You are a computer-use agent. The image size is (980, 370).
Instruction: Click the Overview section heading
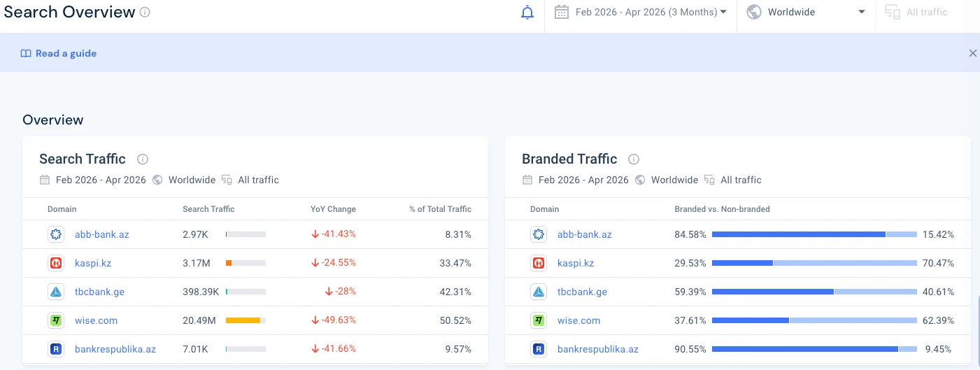pyautogui.click(x=53, y=120)
